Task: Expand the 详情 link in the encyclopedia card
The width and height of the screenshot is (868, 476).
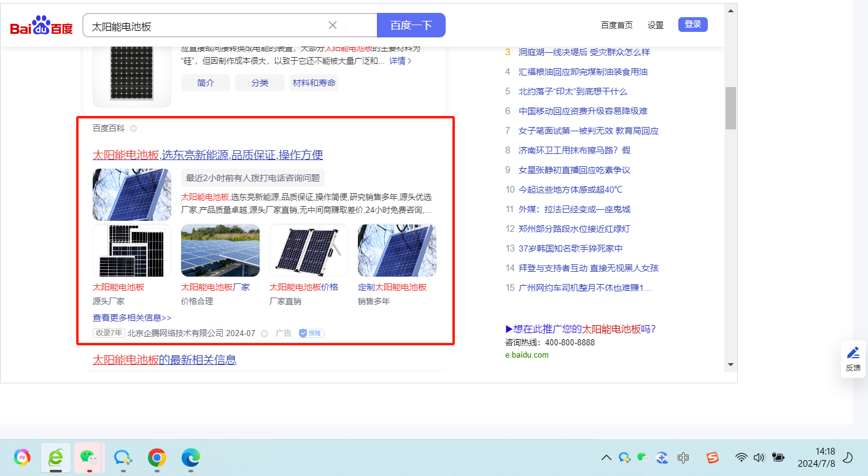Action: 400,61
